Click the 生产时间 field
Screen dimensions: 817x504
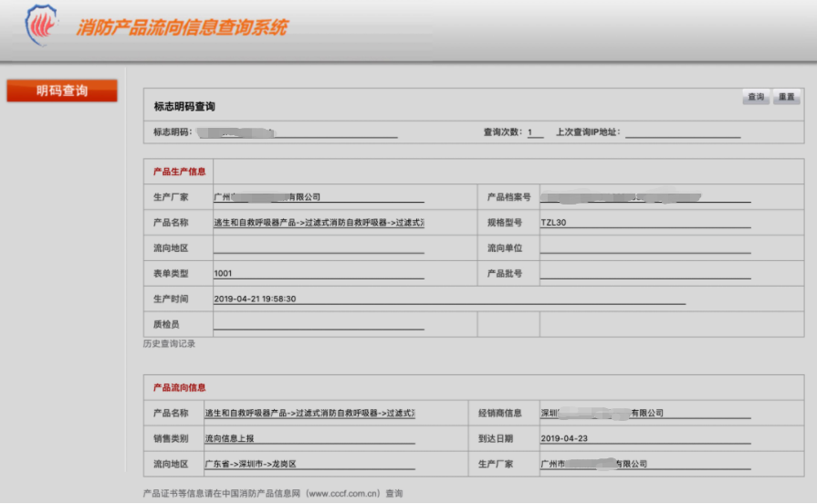coord(448,299)
